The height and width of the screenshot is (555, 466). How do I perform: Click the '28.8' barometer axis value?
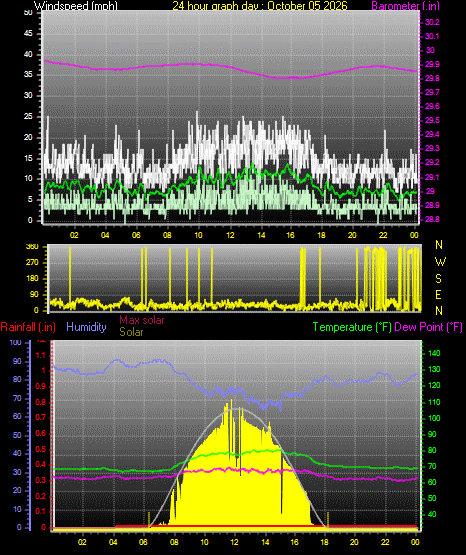coord(432,219)
